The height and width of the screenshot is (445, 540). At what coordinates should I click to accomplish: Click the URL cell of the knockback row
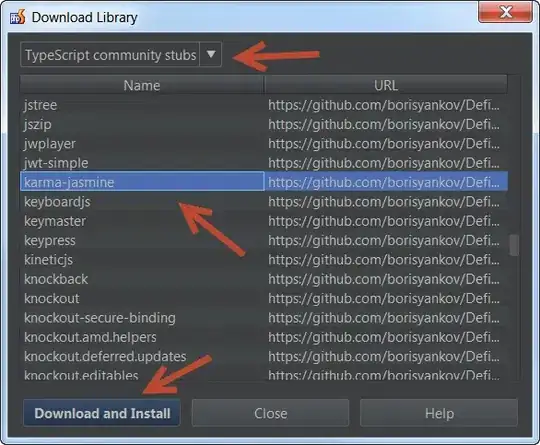pos(386,279)
